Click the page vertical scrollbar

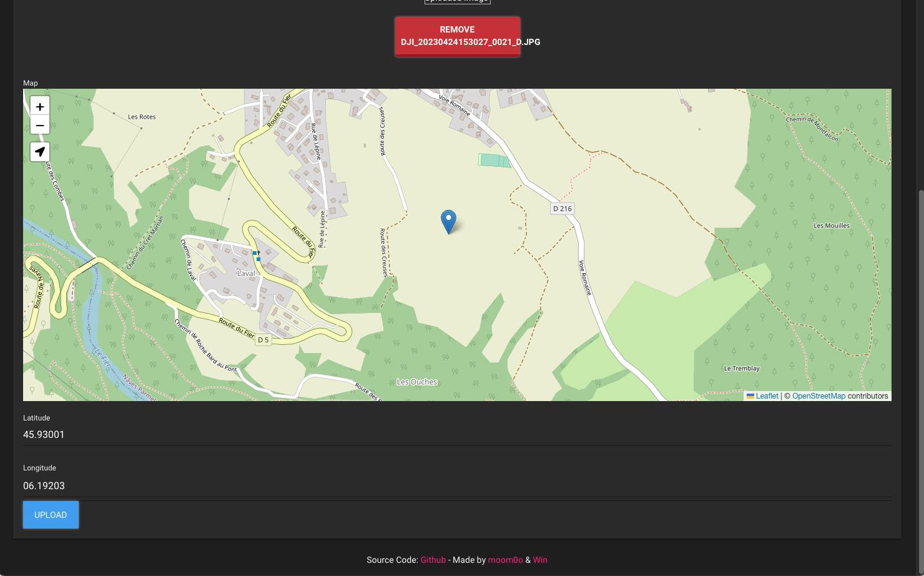(x=920, y=381)
